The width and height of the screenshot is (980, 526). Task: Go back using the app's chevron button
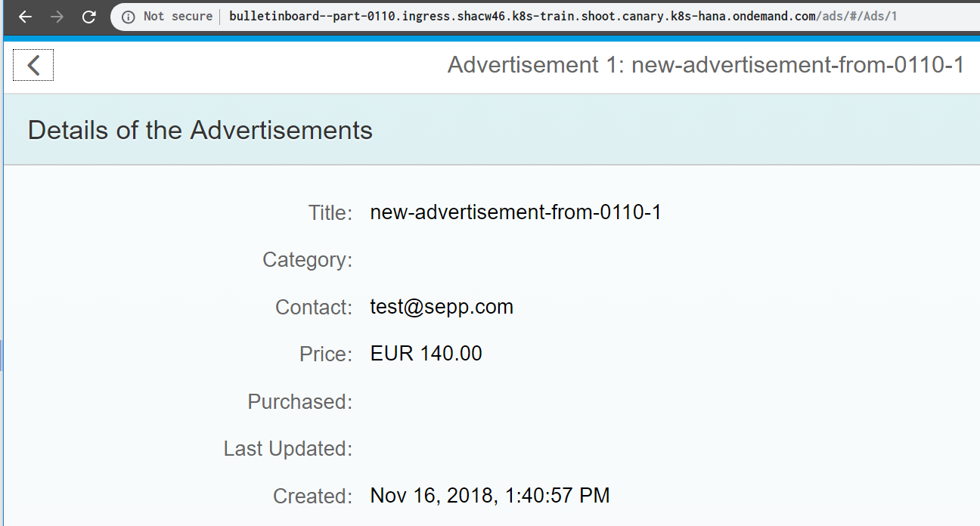(x=33, y=66)
